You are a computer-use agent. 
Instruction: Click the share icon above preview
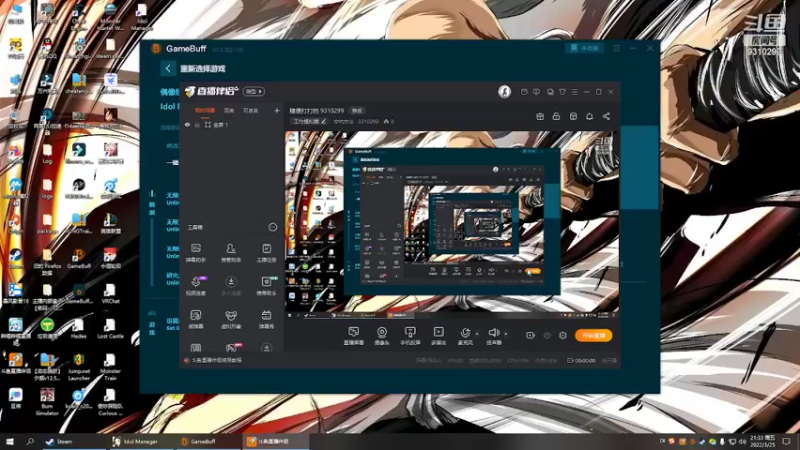(x=606, y=116)
